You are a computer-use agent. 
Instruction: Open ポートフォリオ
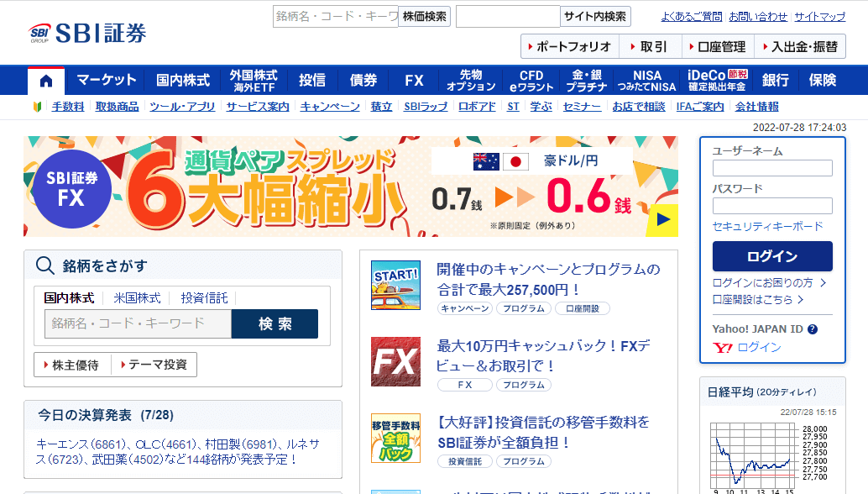(570, 46)
